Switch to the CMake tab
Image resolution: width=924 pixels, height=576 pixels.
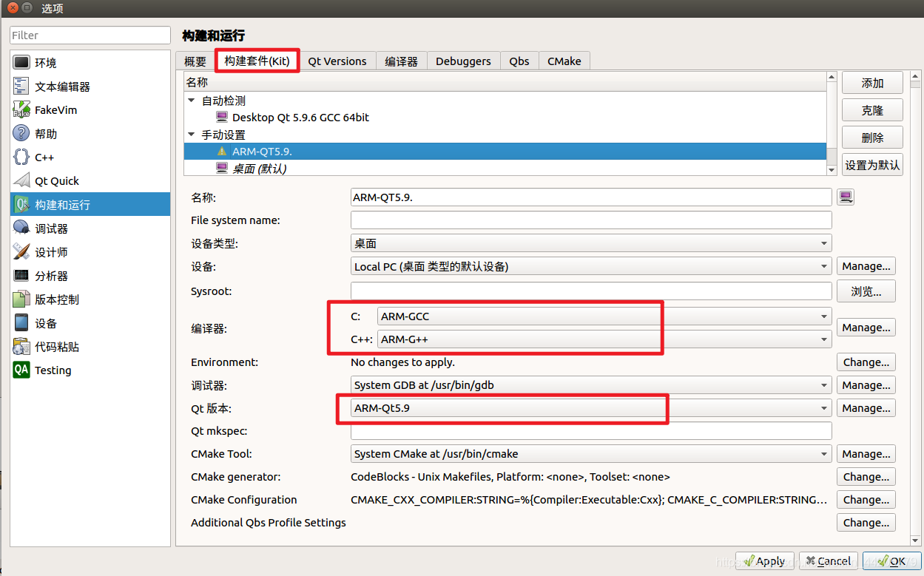(564, 61)
